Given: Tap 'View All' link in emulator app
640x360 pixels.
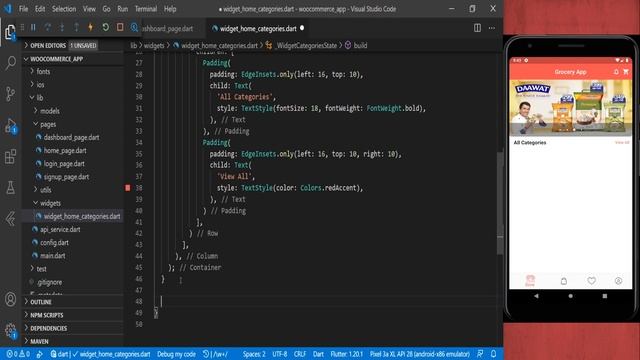Looking at the screenshot, I should [622, 142].
